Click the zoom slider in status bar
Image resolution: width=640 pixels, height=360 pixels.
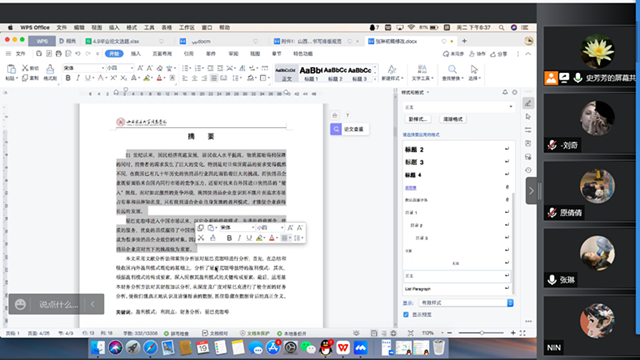click(482, 333)
